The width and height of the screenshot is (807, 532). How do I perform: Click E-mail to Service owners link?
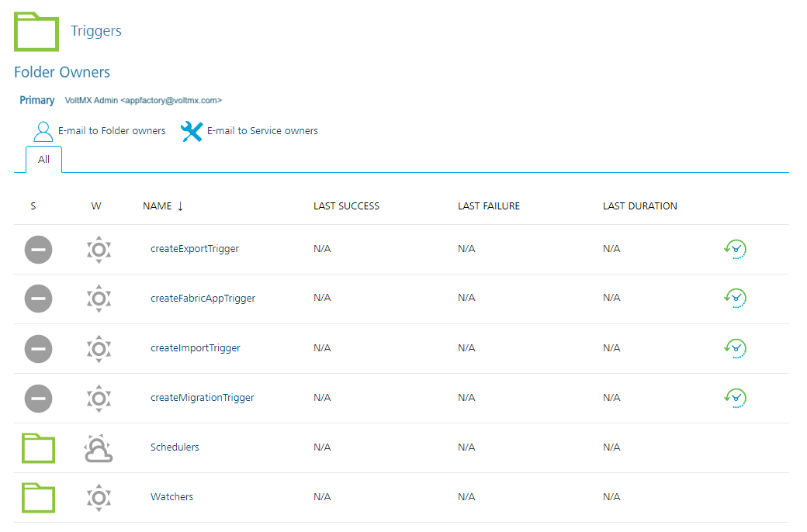[262, 131]
